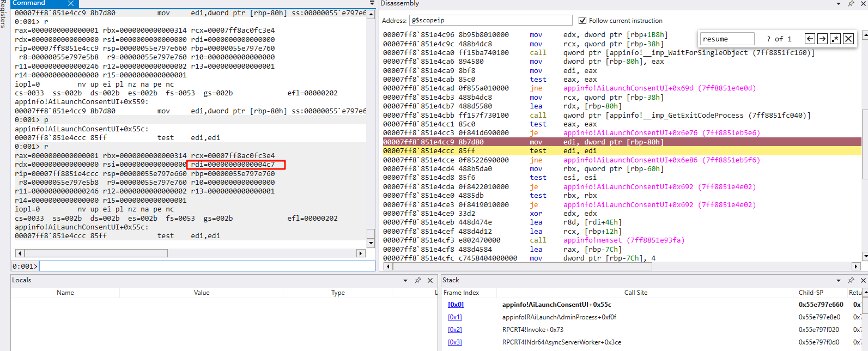
Task: Click the Address field containing @$scopeip
Action: 490,20
